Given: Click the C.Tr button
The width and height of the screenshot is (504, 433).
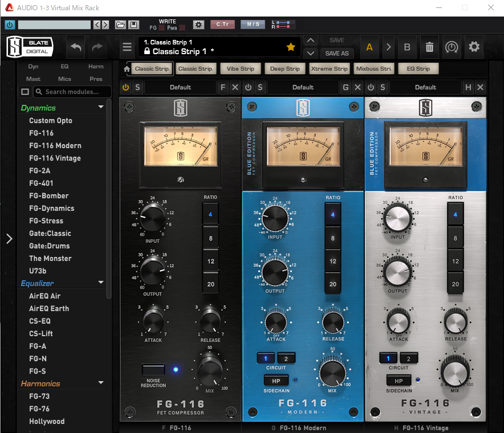Looking at the screenshot, I should [x=222, y=24].
